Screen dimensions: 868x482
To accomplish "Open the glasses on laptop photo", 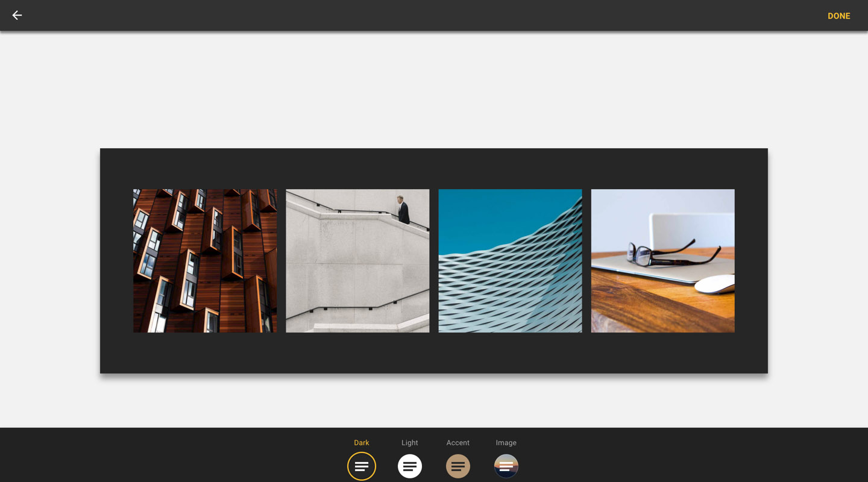I will click(x=662, y=261).
